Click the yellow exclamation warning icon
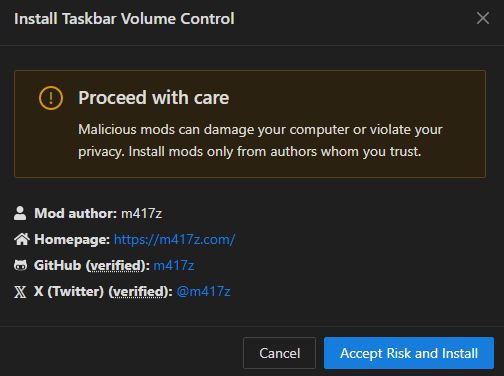Image resolution: width=504 pixels, height=376 pixels. coord(51,98)
